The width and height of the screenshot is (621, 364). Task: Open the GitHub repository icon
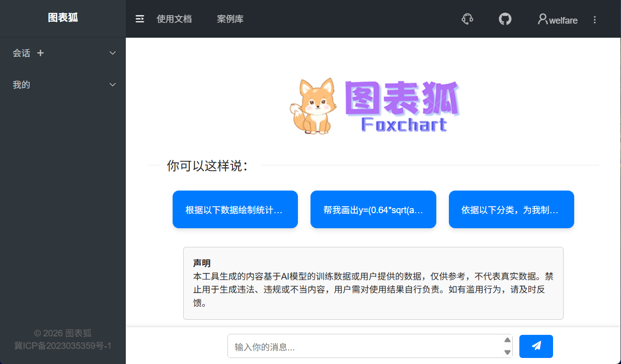505,19
